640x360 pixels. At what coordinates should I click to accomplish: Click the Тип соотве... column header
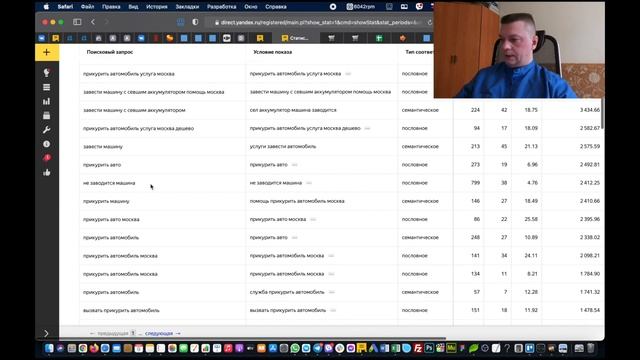pos(419,52)
